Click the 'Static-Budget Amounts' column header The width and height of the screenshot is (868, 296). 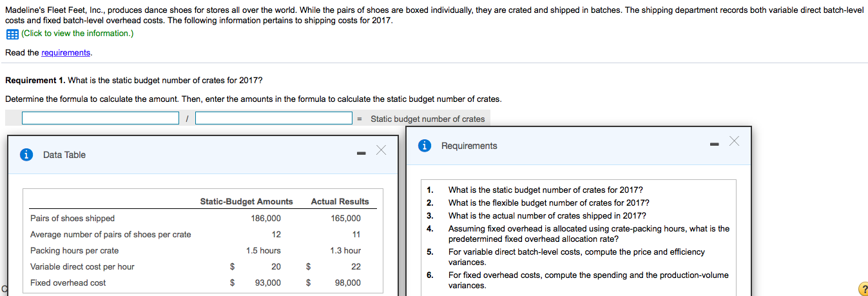246,202
